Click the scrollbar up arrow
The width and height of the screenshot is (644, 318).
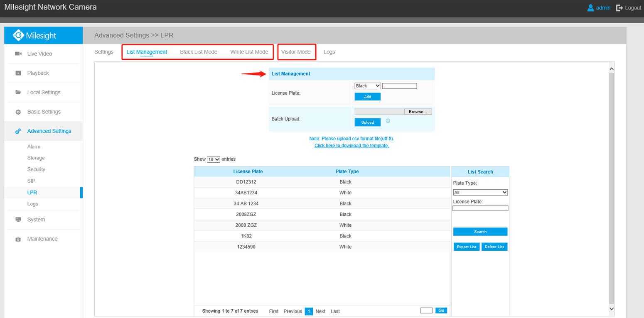point(611,68)
